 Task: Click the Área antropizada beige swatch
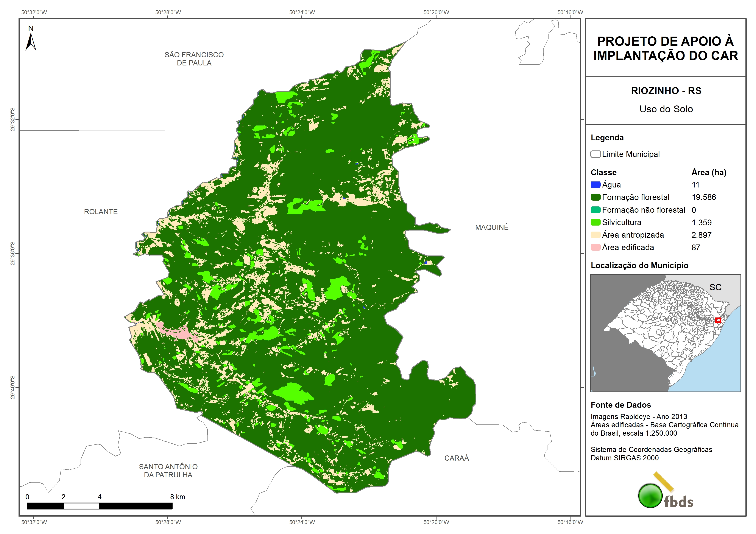(x=595, y=235)
